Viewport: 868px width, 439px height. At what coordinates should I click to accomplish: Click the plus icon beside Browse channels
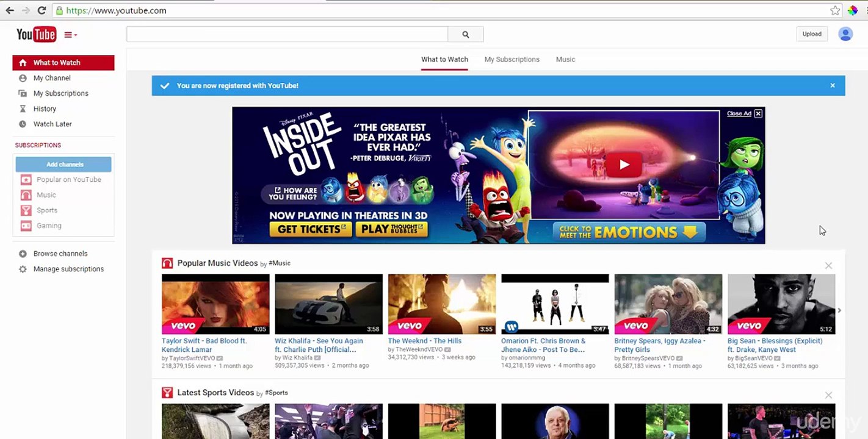coord(23,254)
